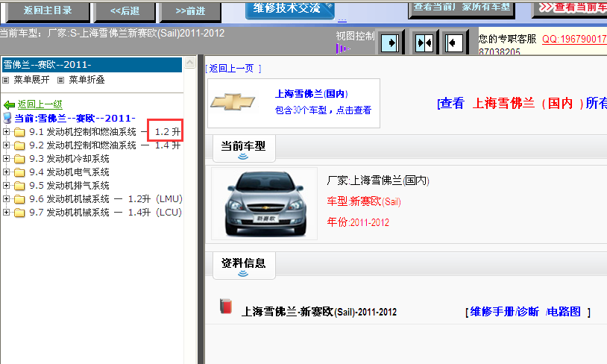
Task: Expand 9.2 发动机控制和燃油系统 1.4升 node
Action: click(x=6, y=145)
